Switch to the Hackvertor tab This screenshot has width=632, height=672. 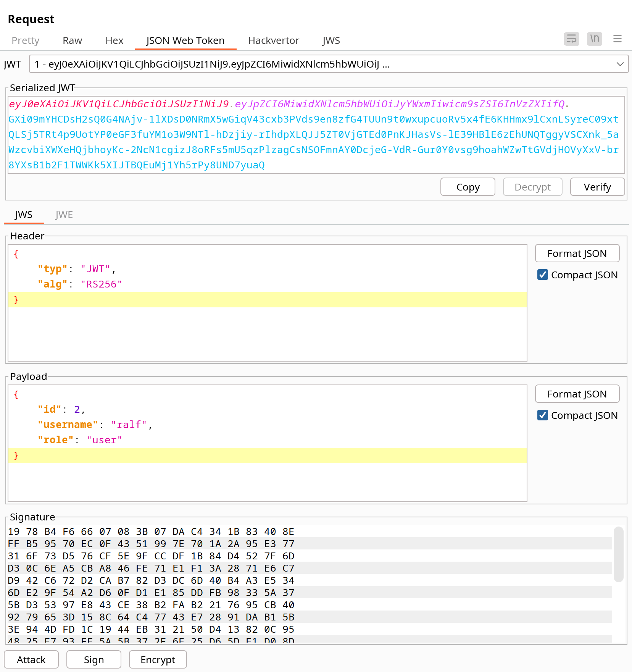pyautogui.click(x=273, y=40)
